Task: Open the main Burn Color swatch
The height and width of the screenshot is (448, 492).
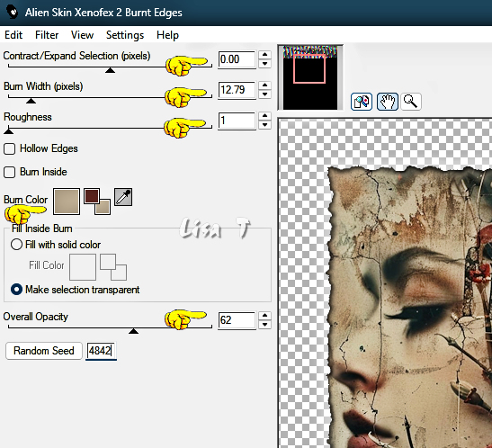Action: (x=67, y=202)
